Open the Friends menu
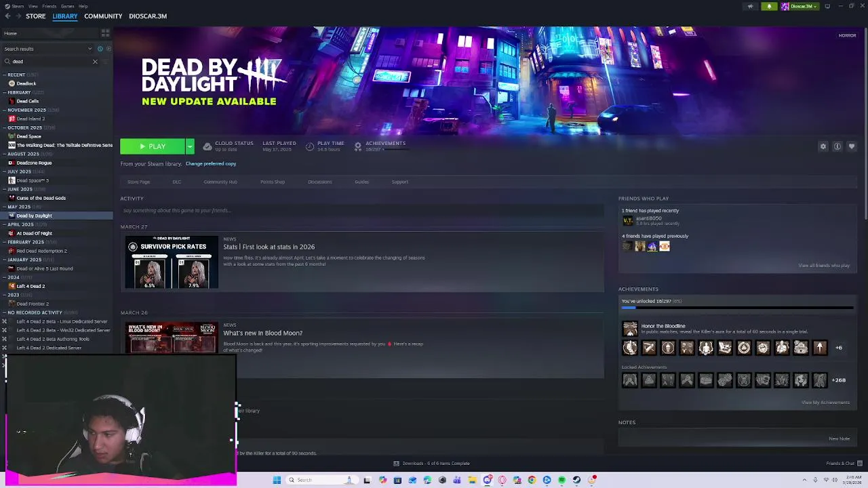868x488 pixels. [50, 6]
